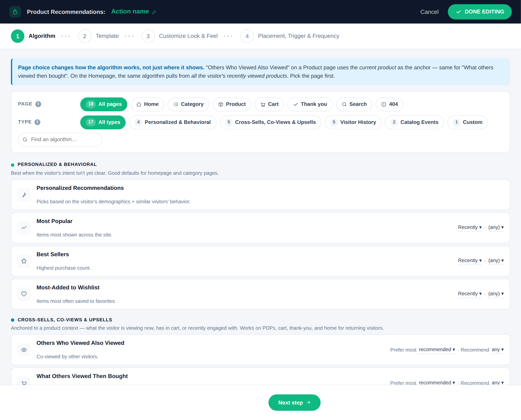Click the Others Who Viewed eye icon

click(x=24, y=350)
